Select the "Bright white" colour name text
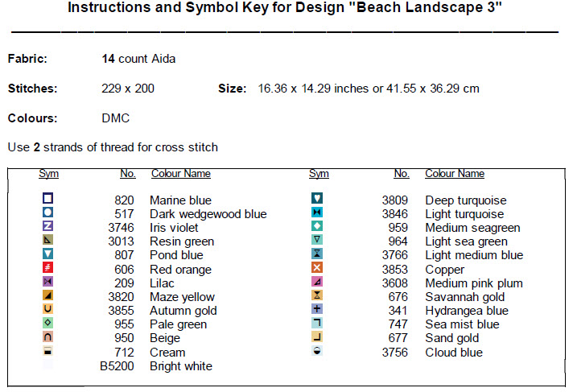Image resolution: width=573 pixels, height=392 pixels. coord(181,366)
